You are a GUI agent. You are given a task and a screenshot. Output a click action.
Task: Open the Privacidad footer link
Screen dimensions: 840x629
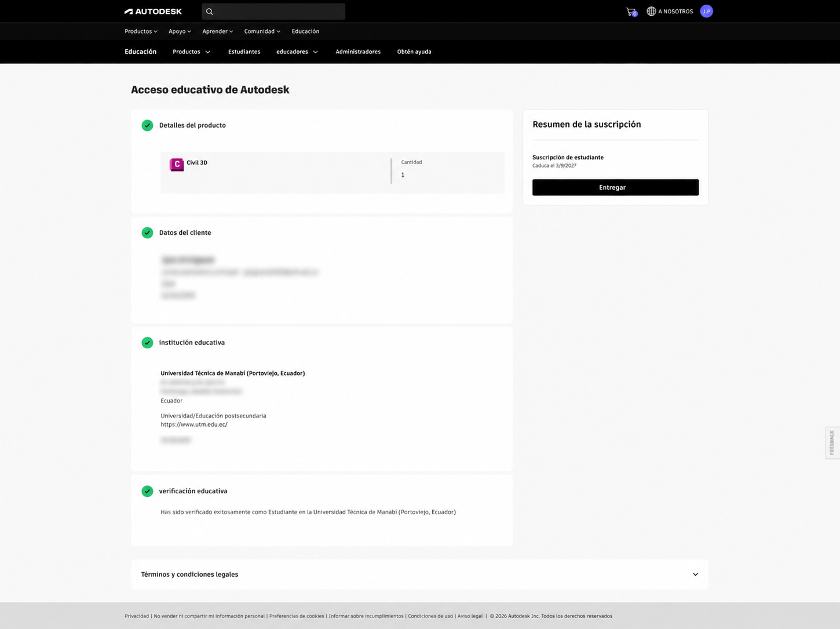[137, 616]
